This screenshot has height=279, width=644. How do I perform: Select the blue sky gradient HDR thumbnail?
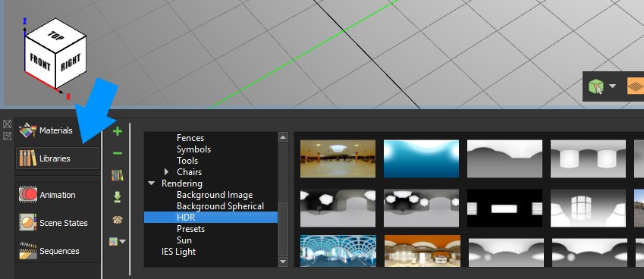point(421,158)
